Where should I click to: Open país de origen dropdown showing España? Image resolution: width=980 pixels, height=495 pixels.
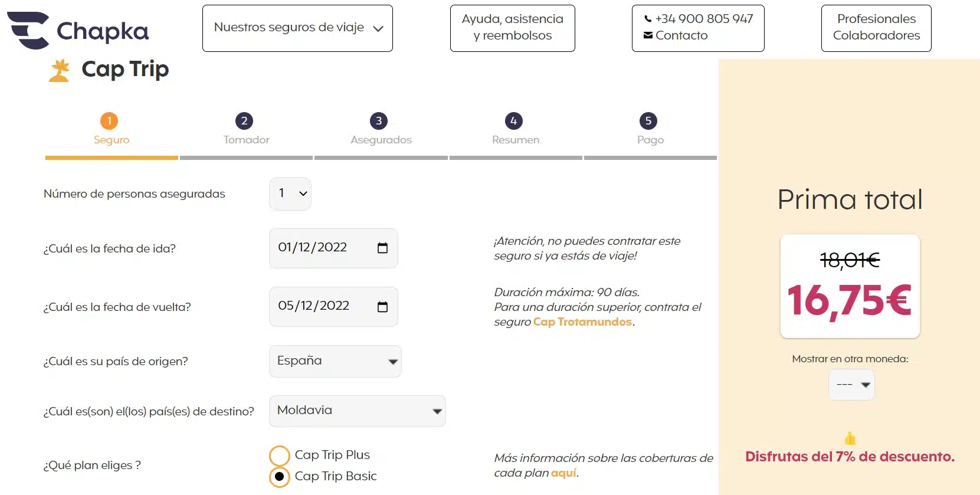[335, 361]
